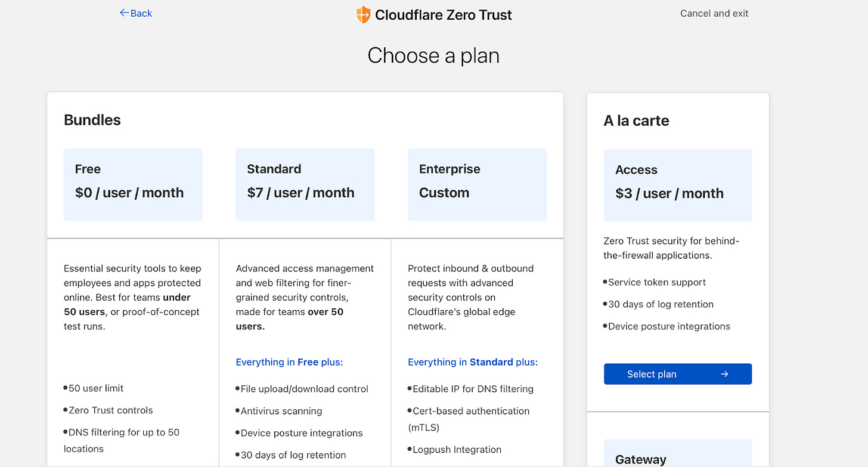Click the 'Choose a plan' title
868x467 pixels.
(433, 55)
